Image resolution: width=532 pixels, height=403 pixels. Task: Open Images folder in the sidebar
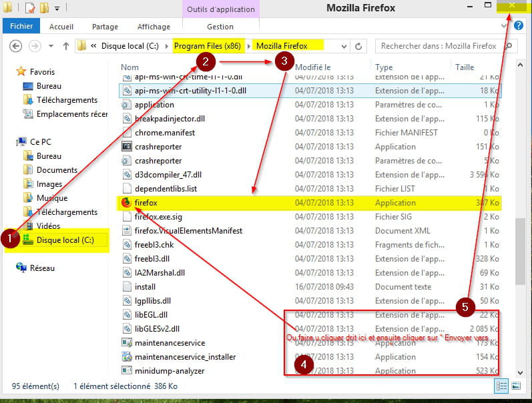point(49,184)
